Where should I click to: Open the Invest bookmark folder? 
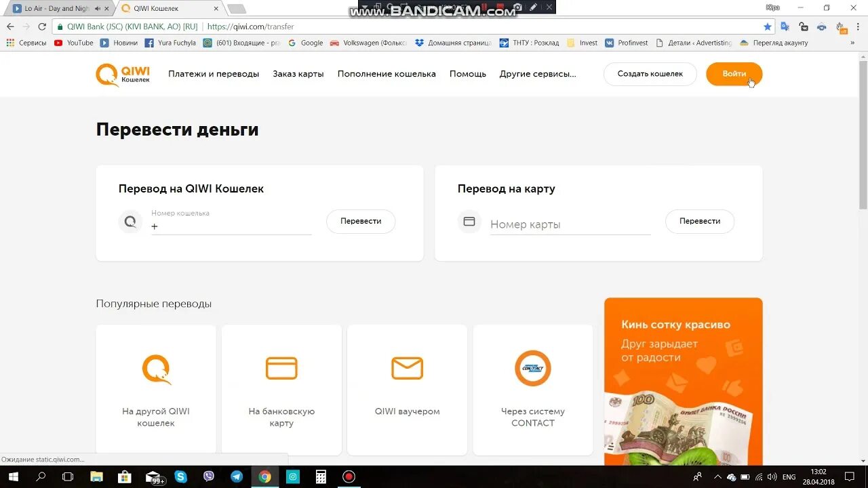[583, 43]
